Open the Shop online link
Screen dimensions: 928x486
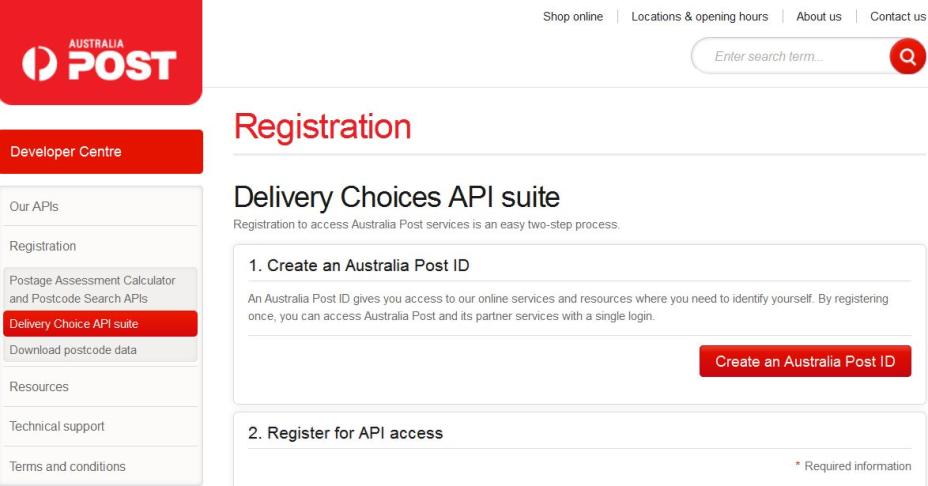click(x=573, y=17)
